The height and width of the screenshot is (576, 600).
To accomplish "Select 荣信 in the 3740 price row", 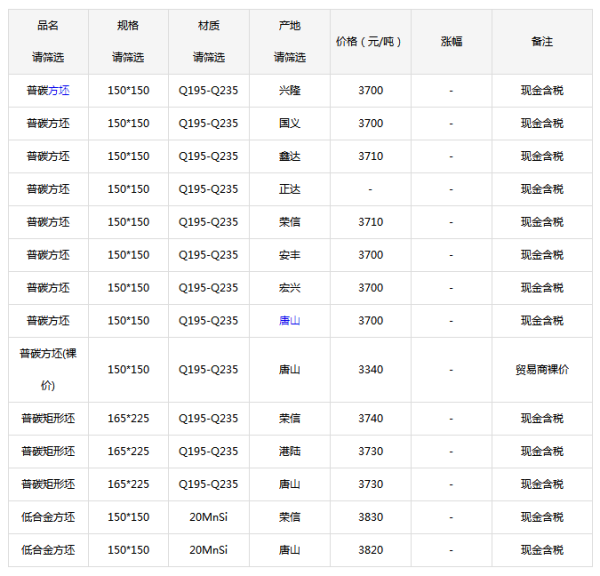I will [290, 418].
